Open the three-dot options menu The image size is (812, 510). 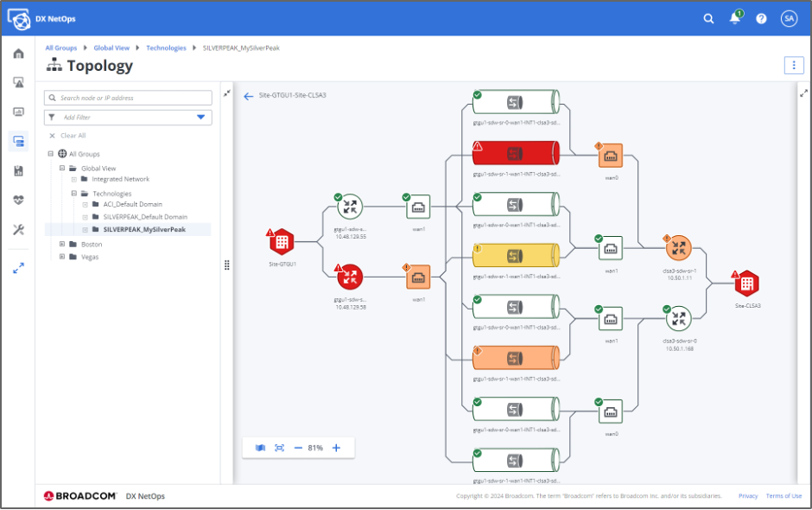(793, 66)
